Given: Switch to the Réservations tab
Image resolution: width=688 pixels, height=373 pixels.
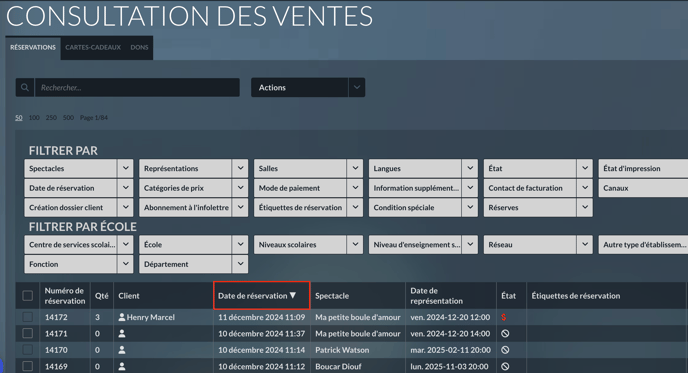Looking at the screenshot, I should click(x=33, y=47).
